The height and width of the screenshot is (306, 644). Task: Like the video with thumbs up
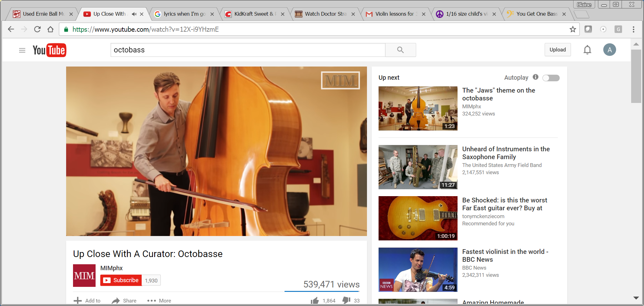click(x=315, y=300)
